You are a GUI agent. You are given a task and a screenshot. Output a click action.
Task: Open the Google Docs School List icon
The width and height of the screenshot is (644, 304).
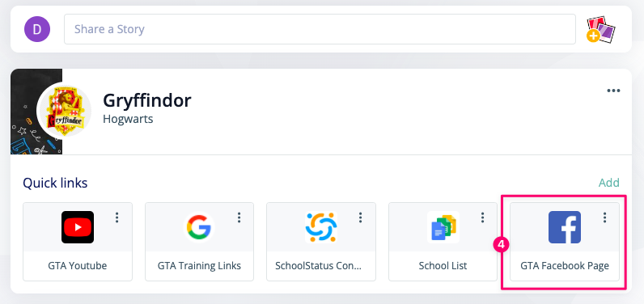coord(443,227)
